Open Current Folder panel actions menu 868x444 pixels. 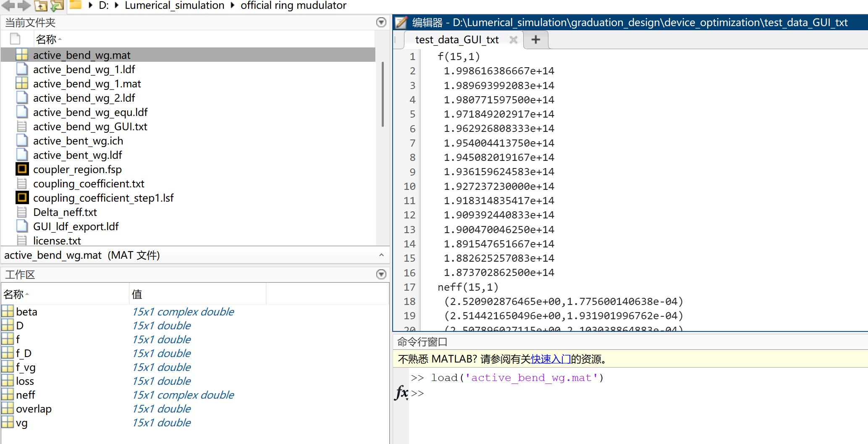coord(381,22)
